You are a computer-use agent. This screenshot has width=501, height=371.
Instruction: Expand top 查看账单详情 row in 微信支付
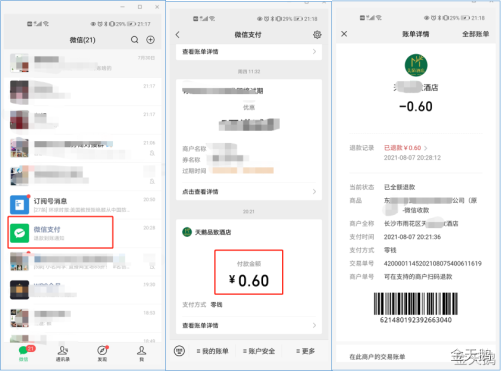pyautogui.click(x=249, y=52)
